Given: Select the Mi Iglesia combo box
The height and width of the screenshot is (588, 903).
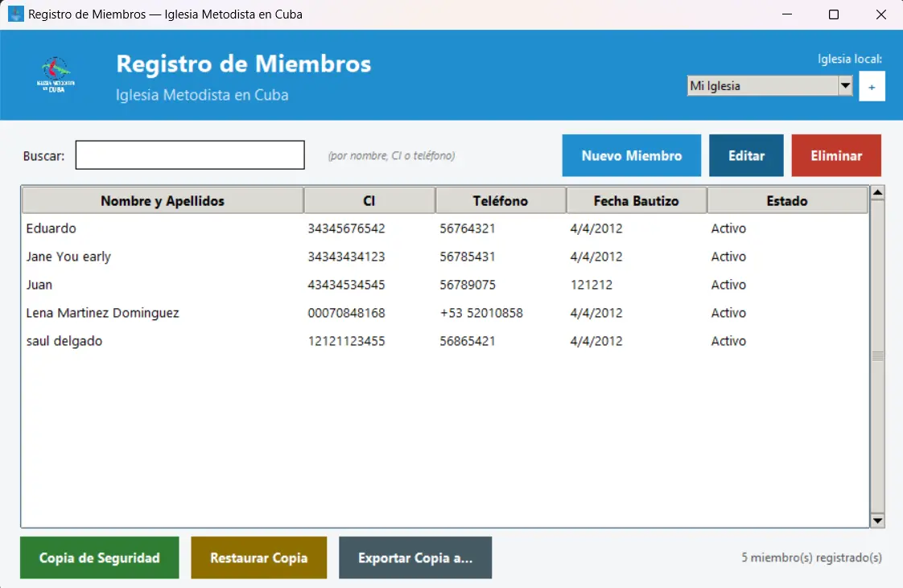Looking at the screenshot, I should tap(769, 86).
